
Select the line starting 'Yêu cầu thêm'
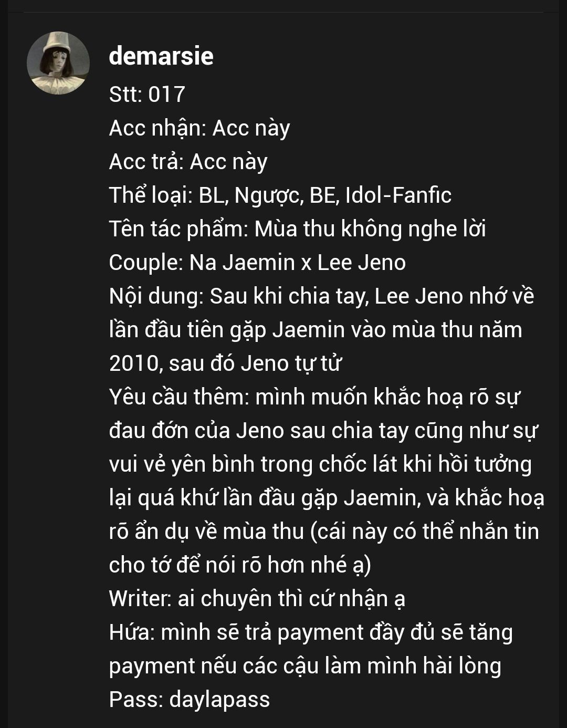314,397
